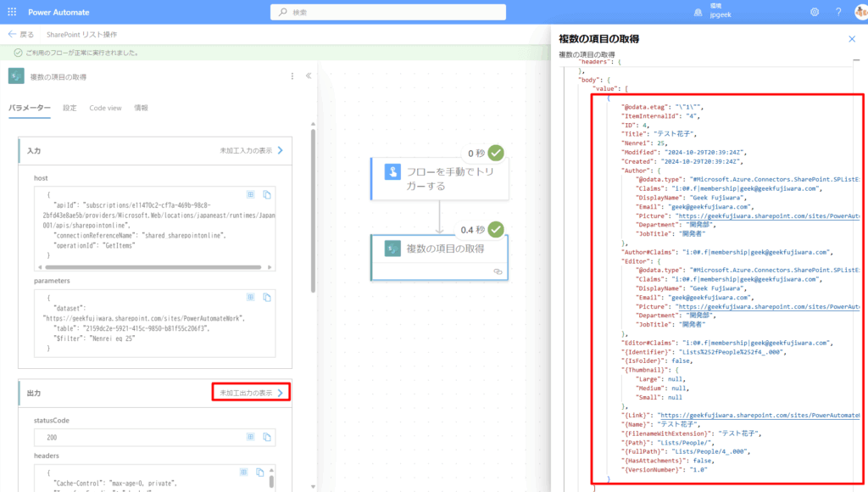This screenshot has height=492, width=868.
Task: Click the grid view icon in host box
Action: 251,194
